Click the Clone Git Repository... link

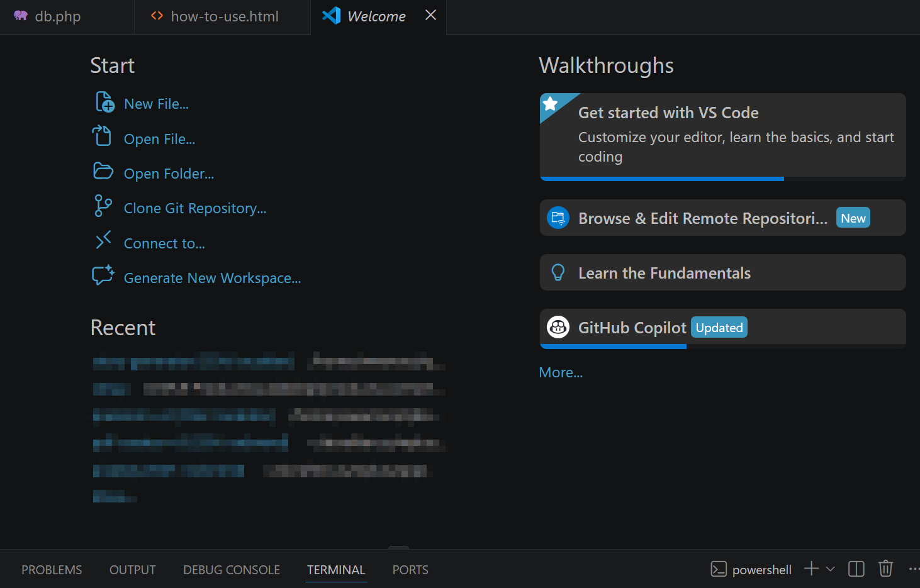tap(195, 208)
